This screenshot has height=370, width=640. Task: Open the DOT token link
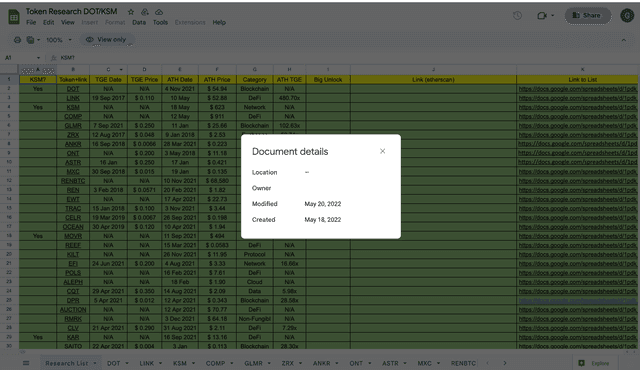(x=73, y=89)
